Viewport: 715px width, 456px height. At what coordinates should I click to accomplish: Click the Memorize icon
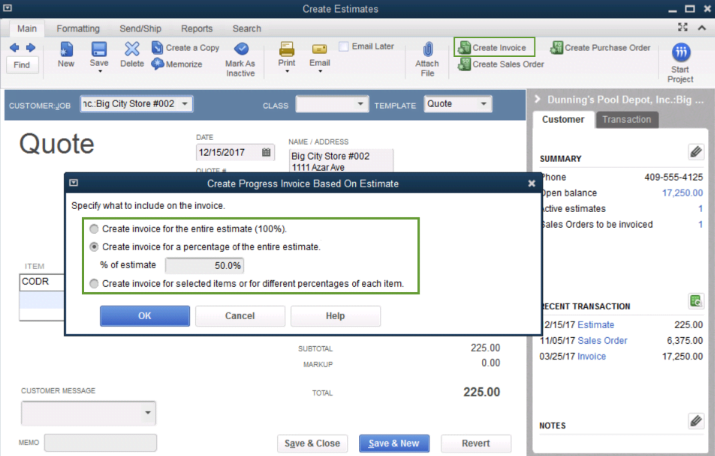tap(157, 64)
